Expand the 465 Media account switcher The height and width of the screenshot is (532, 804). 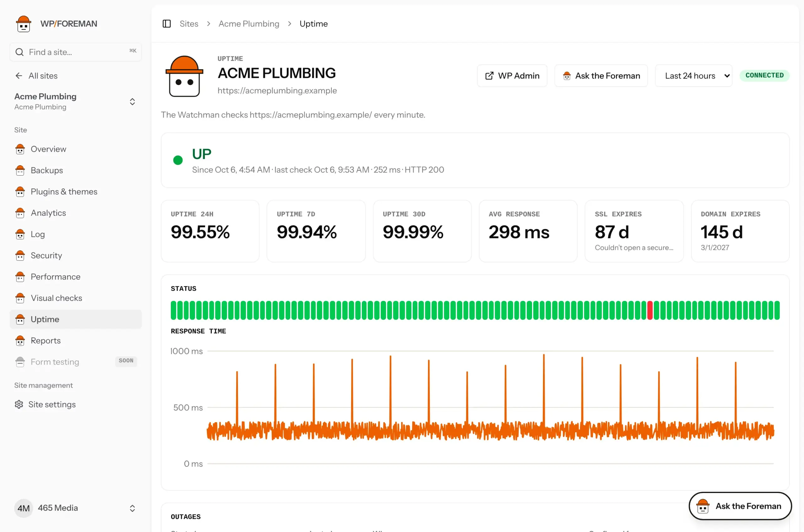(132, 508)
